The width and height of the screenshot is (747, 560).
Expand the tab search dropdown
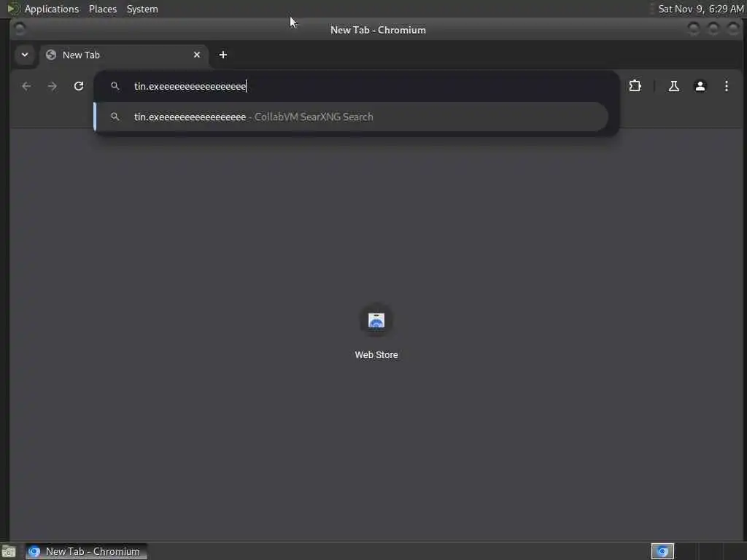25,55
